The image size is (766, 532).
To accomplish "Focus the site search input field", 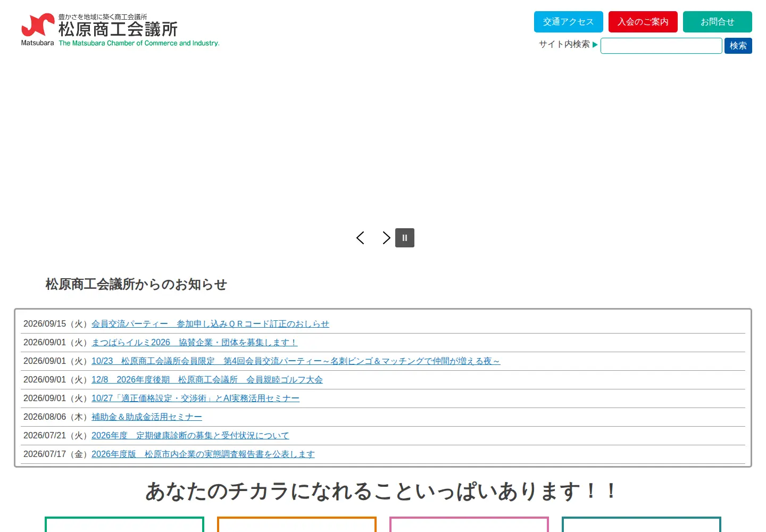I will pyautogui.click(x=661, y=46).
